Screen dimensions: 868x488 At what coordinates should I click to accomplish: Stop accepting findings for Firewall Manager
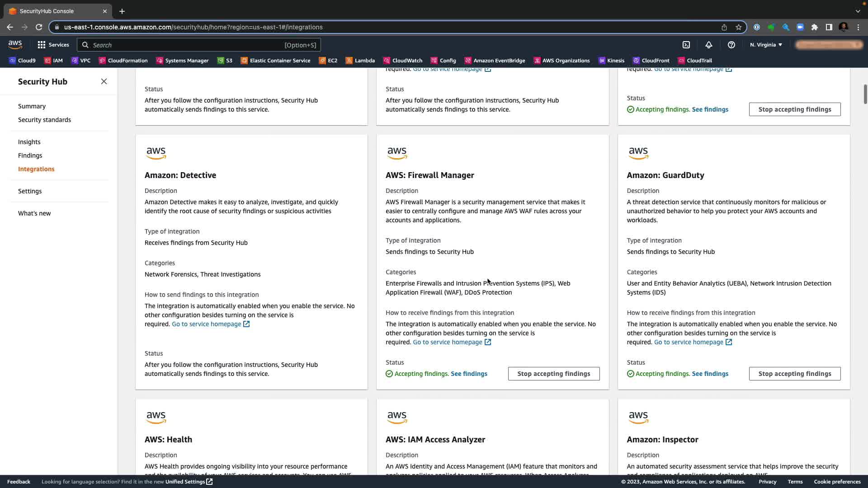553,374
